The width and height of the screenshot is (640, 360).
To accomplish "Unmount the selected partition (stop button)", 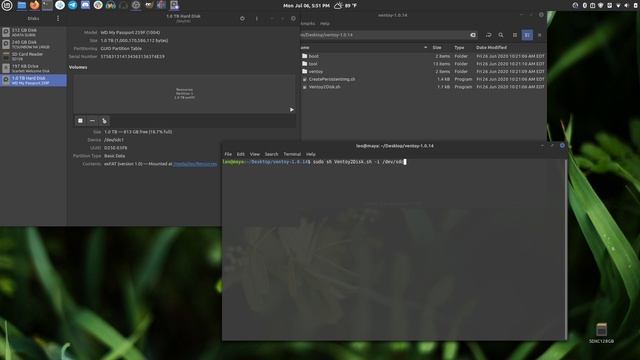I will tap(80, 121).
